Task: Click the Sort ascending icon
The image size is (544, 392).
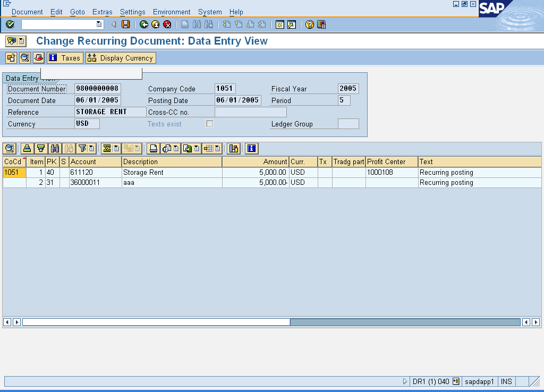Action: point(27,149)
